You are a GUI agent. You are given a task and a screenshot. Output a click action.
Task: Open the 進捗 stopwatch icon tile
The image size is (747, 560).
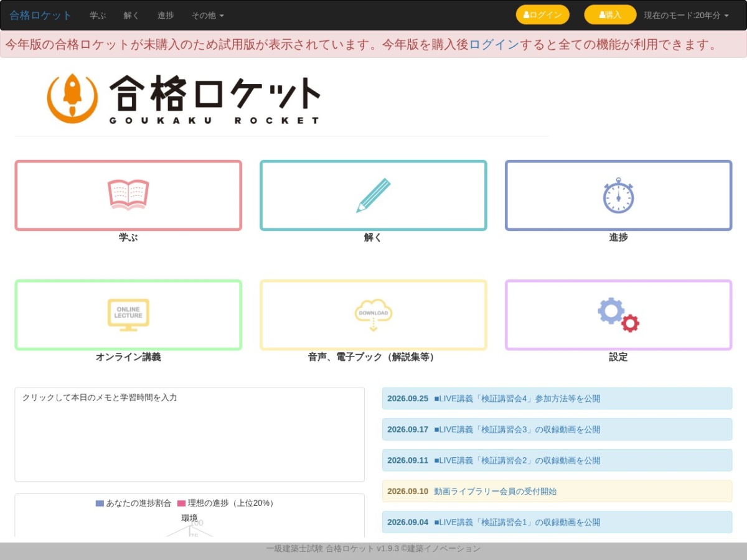618,195
